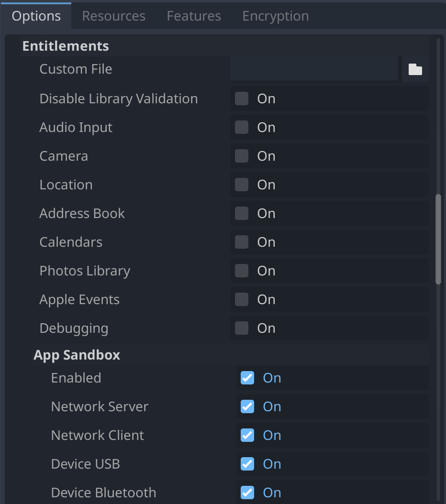Toggle Address Book access on
This screenshot has width=446, height=504.
242,213
